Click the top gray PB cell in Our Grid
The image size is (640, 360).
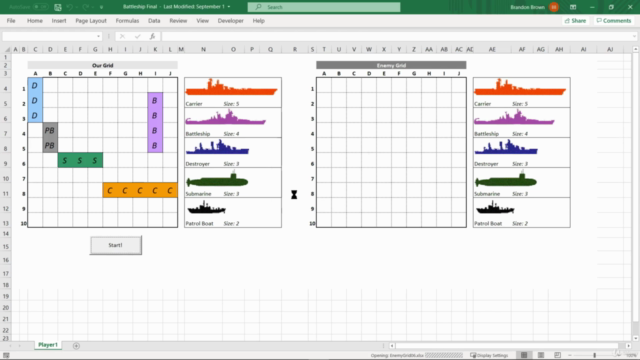[x=50, y=131]
